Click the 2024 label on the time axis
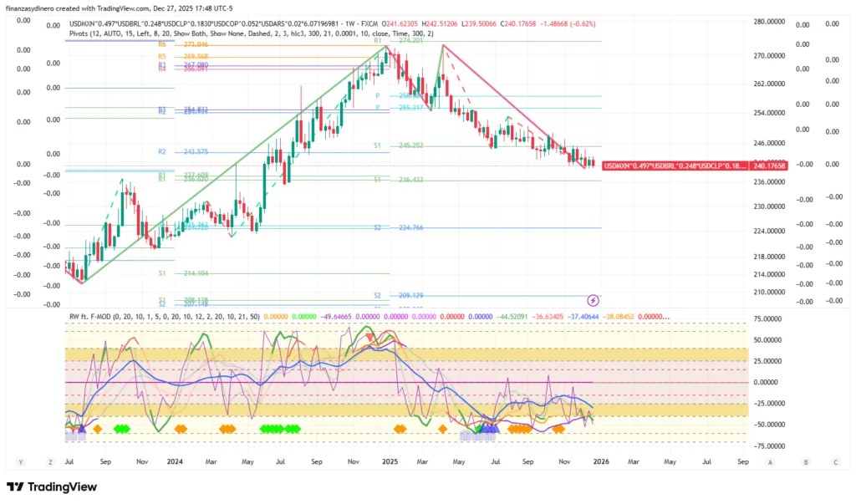 pos(174,461)
